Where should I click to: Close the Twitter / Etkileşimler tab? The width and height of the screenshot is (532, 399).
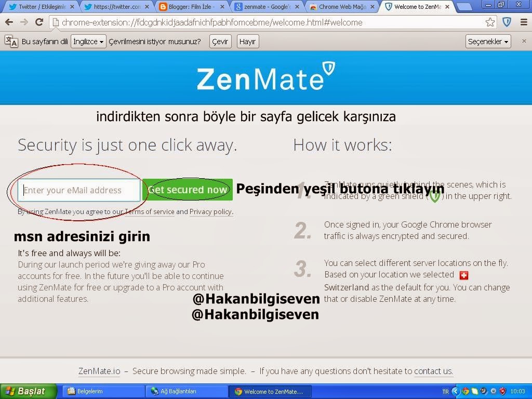(72, 7)
